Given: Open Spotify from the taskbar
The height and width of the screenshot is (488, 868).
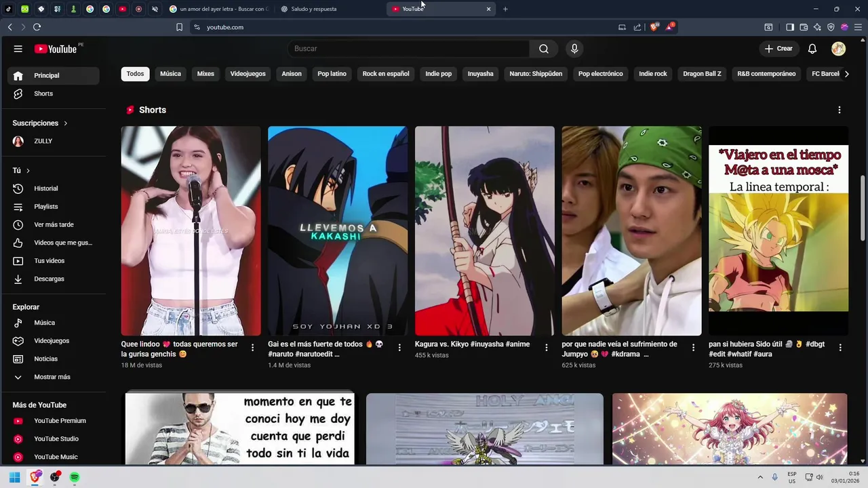Looking at the screenshot, I should (x=75, y=477).
